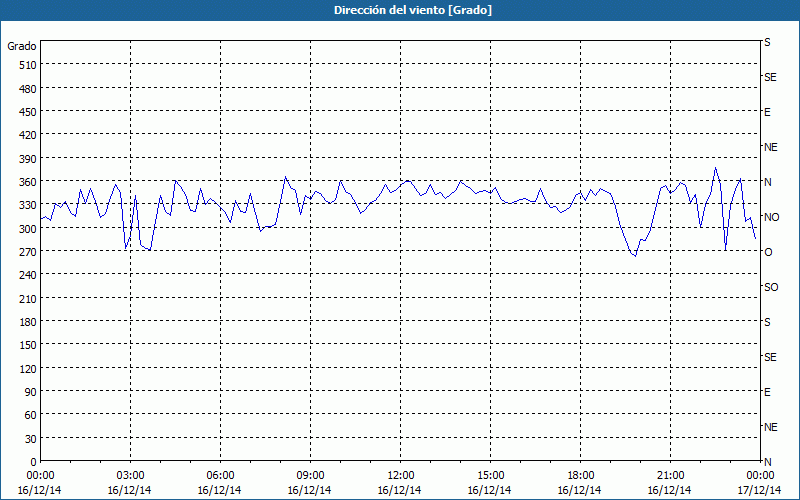Pick the 390 tick label on the left axis
This screenshot has width=800, height=500.
(28, 159)
